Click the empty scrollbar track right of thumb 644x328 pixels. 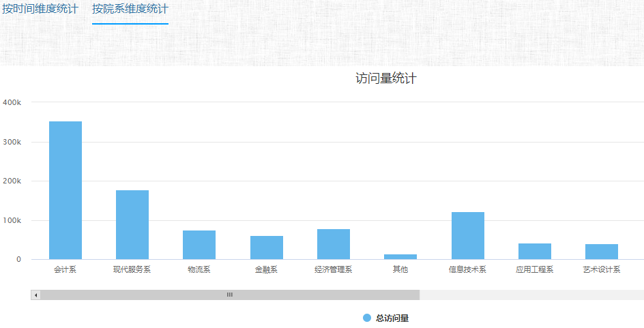click(x=531, y=295)
